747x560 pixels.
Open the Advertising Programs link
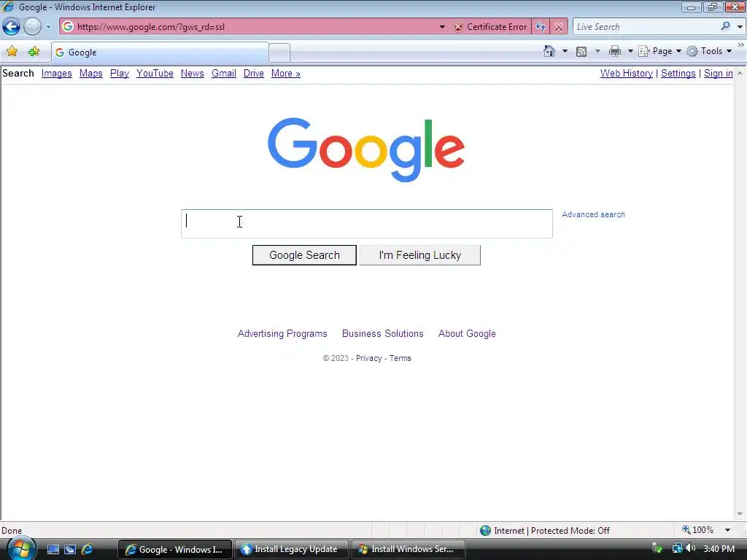(282, 334)
